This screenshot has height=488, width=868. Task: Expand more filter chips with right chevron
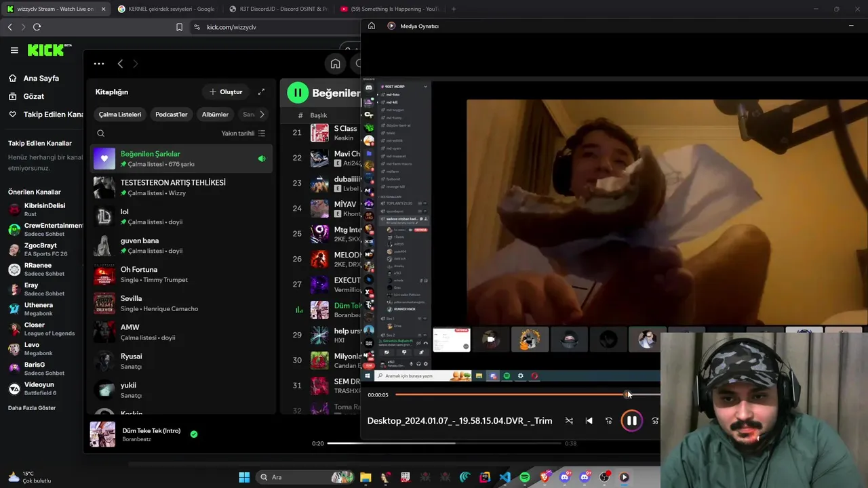coord(262,115)
